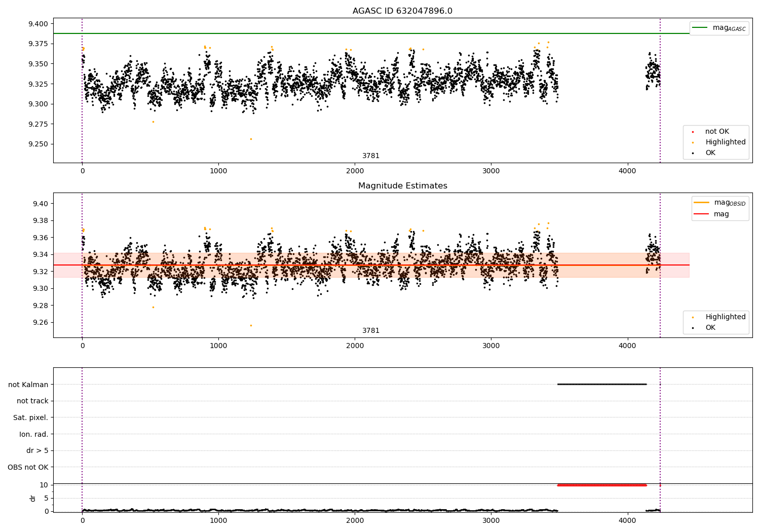The width and height of the screenshot is (760, 532).
Task: Click the green mag AGASC horizontal line
Action: [371, 33]
